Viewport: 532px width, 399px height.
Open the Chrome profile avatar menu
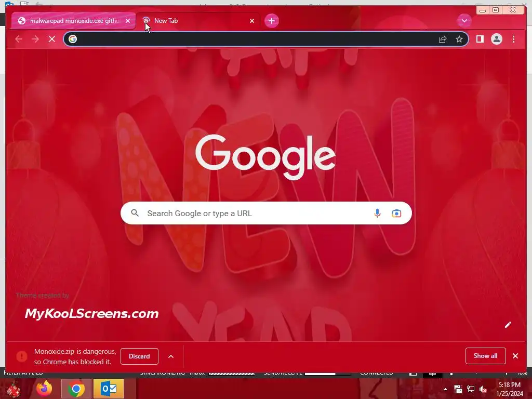[496, 39]
